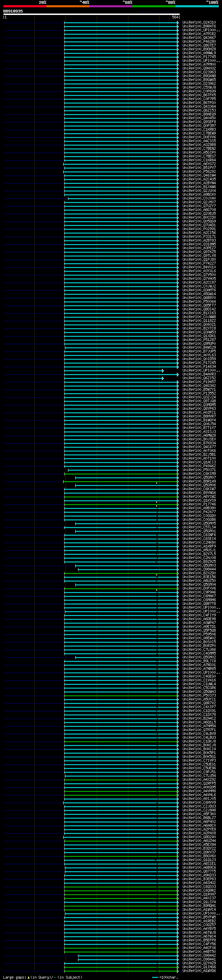Click the cyan ~100% identity legend segment
The image size is (222, 980).
197,6
